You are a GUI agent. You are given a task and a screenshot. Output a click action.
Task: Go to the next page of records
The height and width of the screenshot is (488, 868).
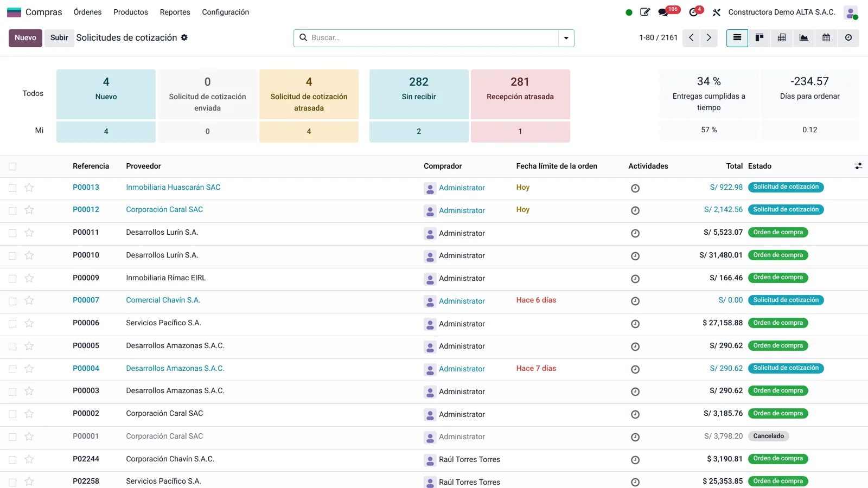pyautogui.click(x=709, y=38)
